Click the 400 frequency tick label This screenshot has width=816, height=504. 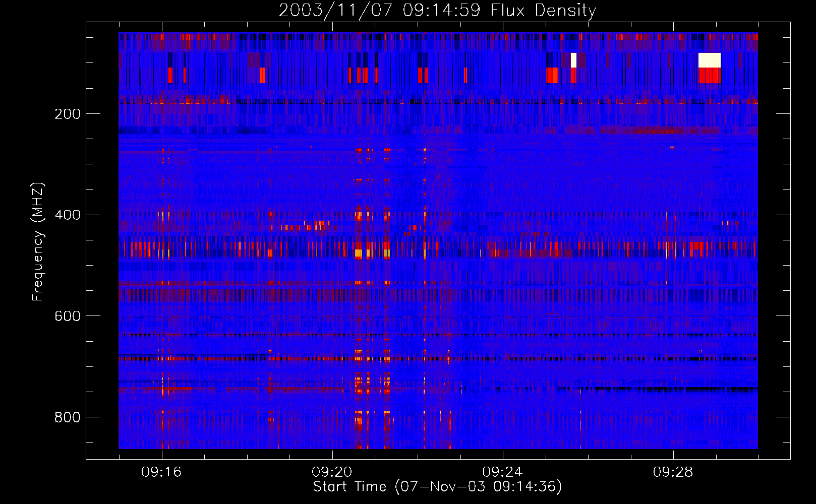pos(68,215)
